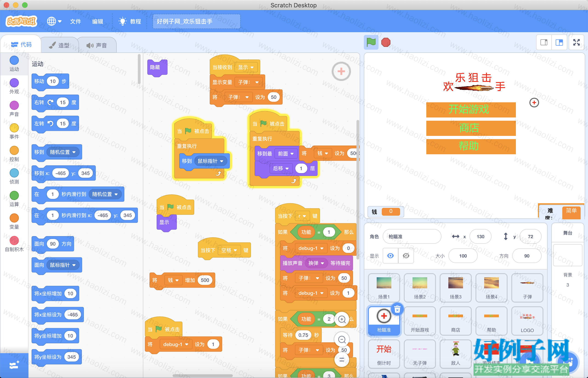
Task: Select the 自制积木 block category
Action: click(x=14, y=244)
